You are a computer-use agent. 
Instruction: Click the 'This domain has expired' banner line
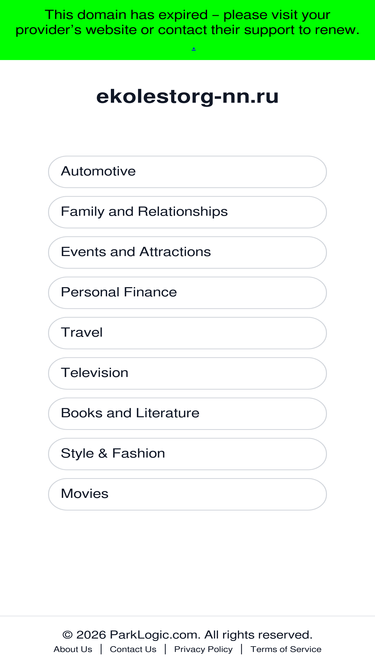click(188, 15)
